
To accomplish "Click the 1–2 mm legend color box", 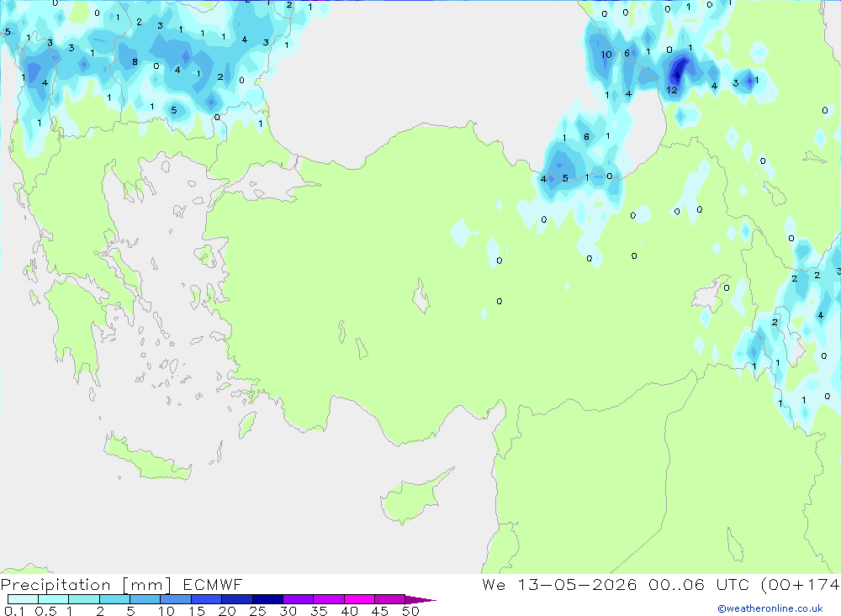I will 84,599.
